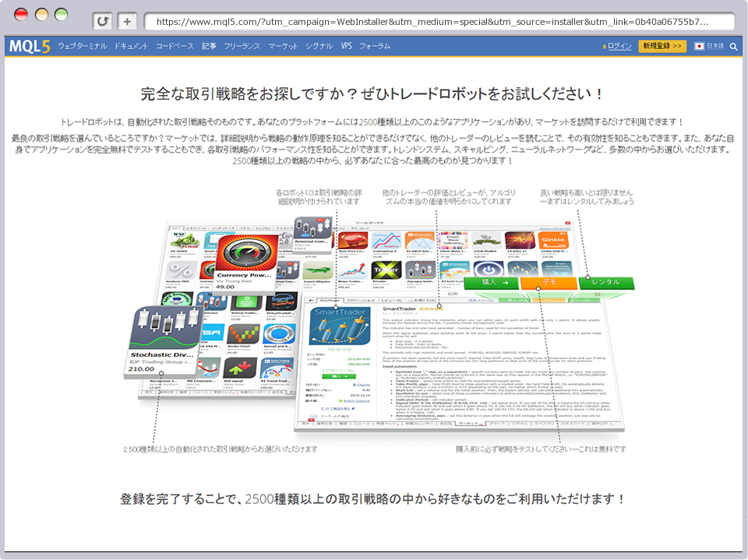The height and width of the screenshot is (560, 748).
Task: Select the Currency Power app icon
Action: point(244,252)
